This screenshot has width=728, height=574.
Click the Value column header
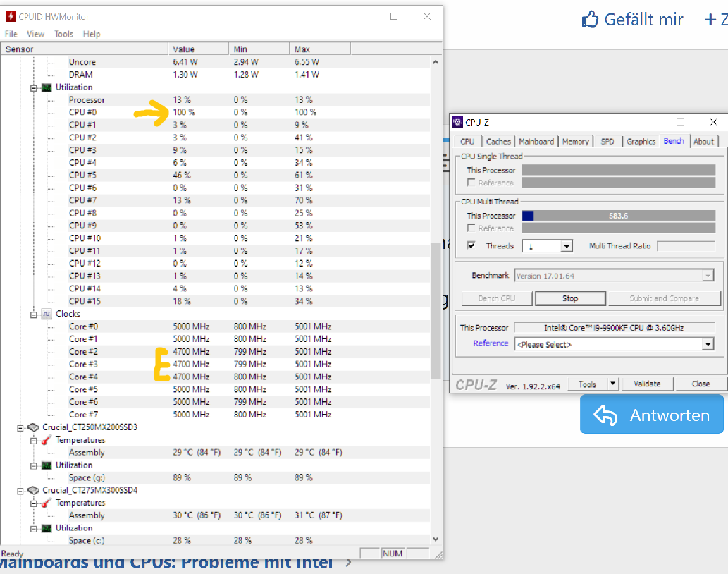(x=198, y=49)
